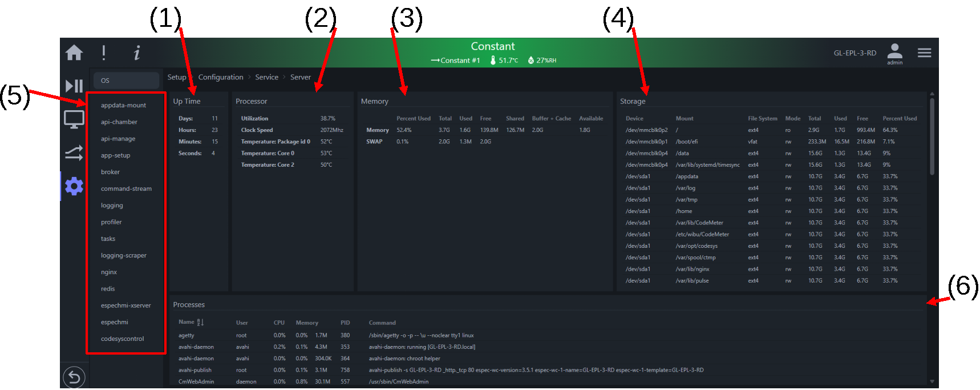
Task: Click the temperature thermometer icon
Action: 493,60
